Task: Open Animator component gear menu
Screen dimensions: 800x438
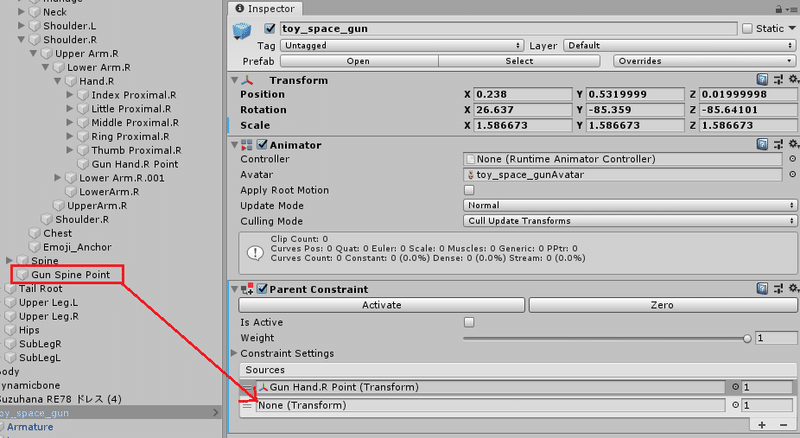Action: pos(793,144)
